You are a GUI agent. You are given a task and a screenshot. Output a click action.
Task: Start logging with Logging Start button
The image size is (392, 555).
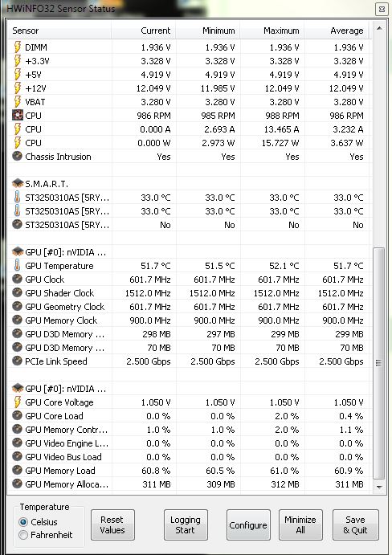[x=186, y=525]
